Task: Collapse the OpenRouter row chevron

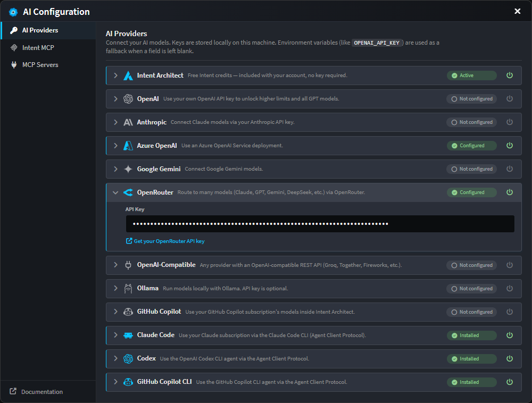Action: coord(115,192)
